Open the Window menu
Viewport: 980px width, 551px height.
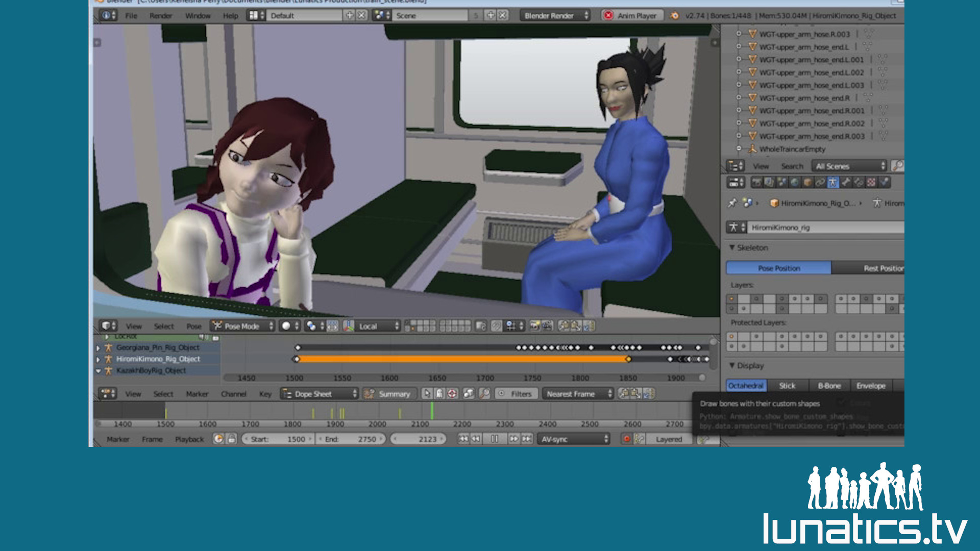(198, 16)
